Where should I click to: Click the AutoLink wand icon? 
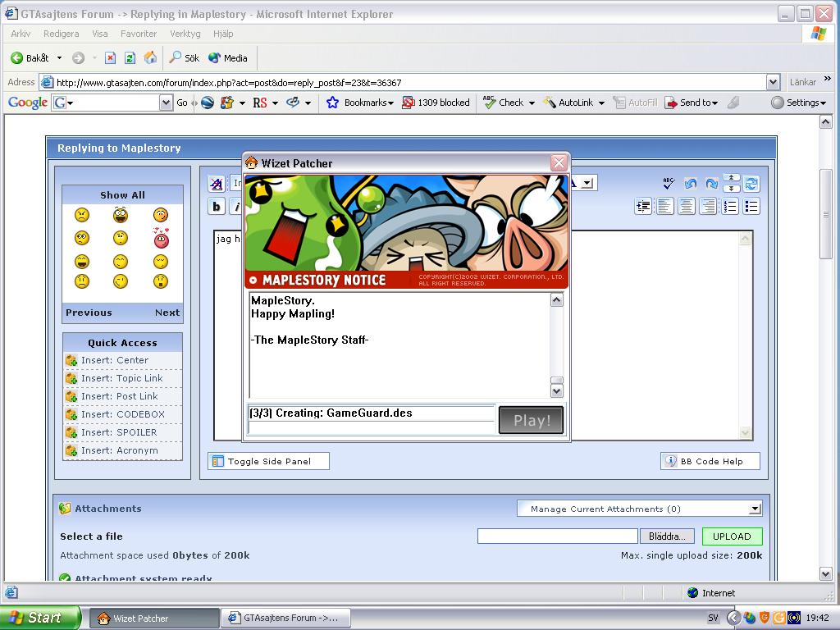click(549, 103)
